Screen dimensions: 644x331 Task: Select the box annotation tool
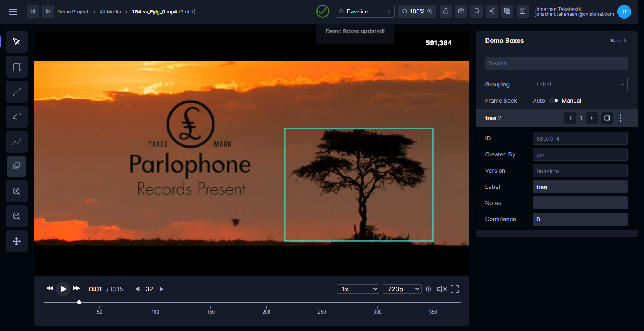[x=17, y=67]
